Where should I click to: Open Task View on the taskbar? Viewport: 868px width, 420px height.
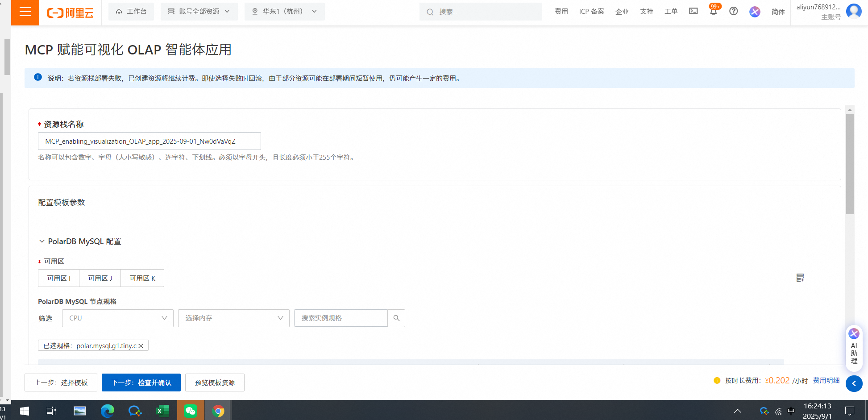click(51, 411)
